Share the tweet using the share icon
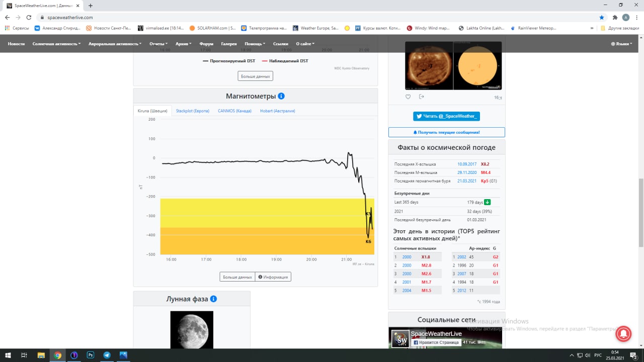644x362 pixels. point(422,97)
